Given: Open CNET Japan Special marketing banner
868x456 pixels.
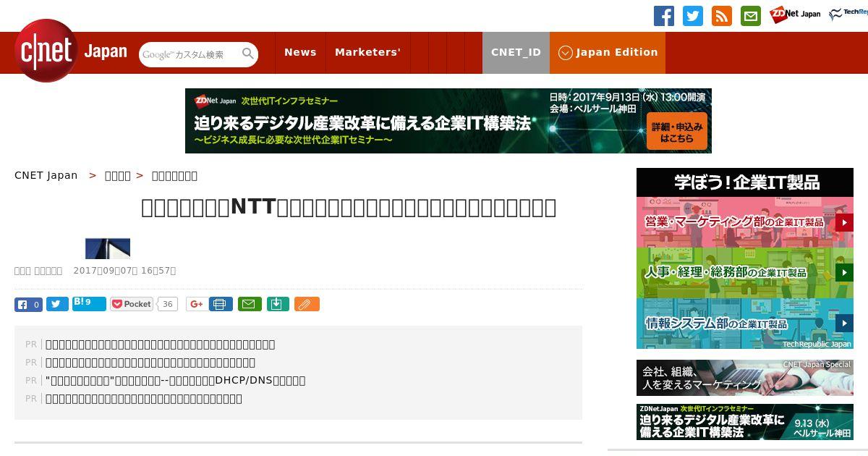Looking at the screenshot, I should pyautogui.click(x=745, y=378).
